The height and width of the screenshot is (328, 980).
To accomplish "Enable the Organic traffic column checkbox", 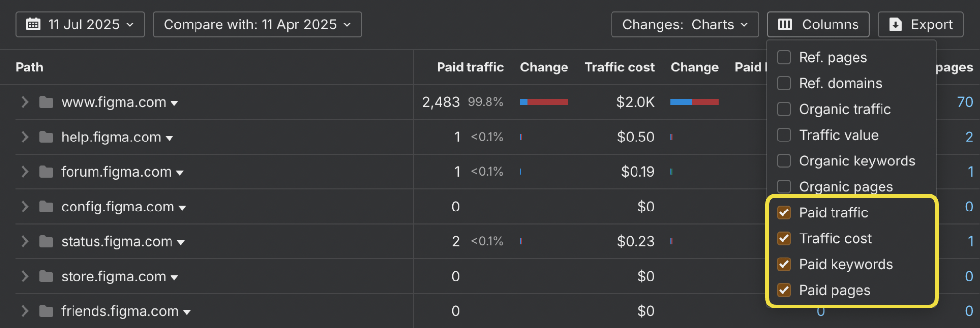I will (x=784, y=109).
